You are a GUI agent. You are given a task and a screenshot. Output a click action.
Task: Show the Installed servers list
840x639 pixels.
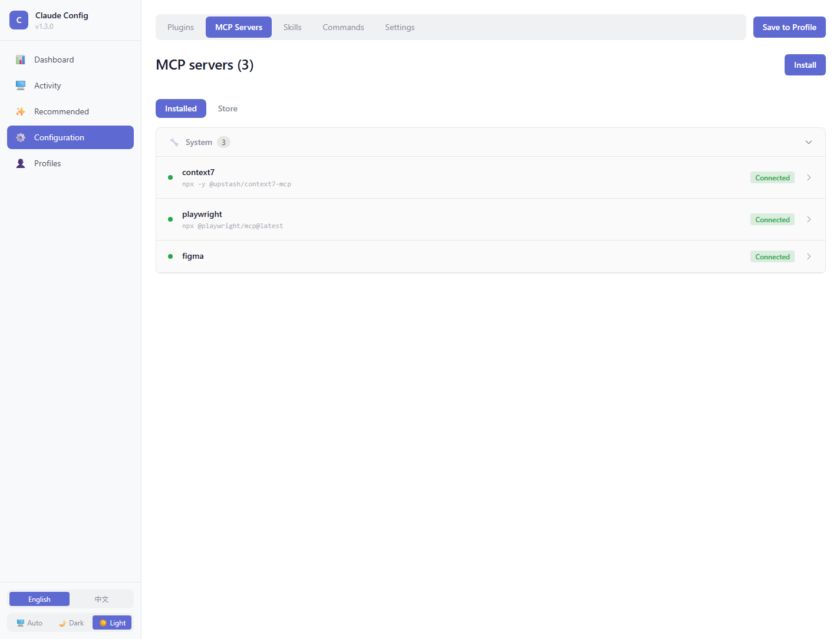pyautogui.click(x=181, y=108)
